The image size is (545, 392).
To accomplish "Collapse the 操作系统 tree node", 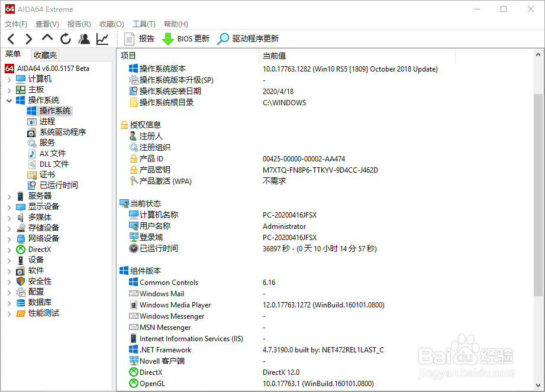I will click(9, 101).
